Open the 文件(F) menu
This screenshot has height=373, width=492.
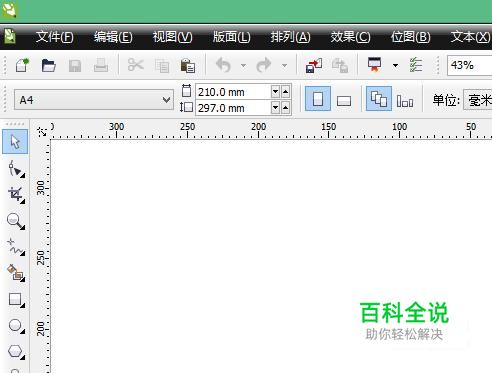(x=55, y=36)
